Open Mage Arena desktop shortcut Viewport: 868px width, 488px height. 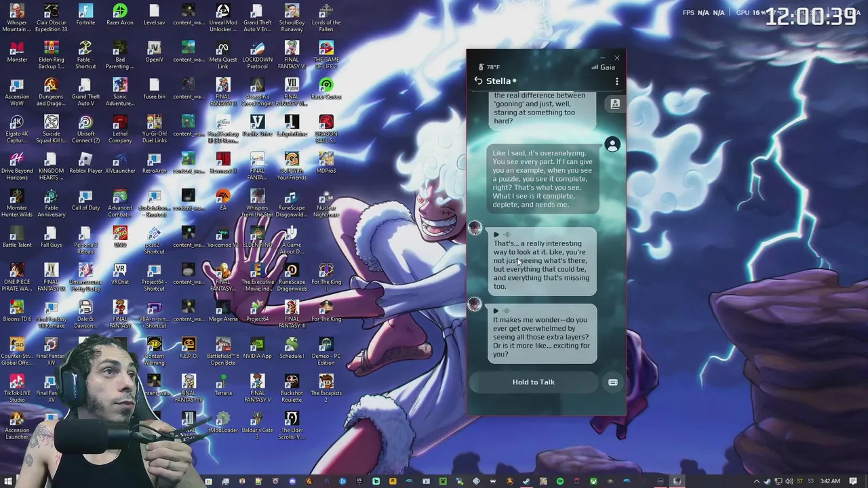tap(223, 311)
